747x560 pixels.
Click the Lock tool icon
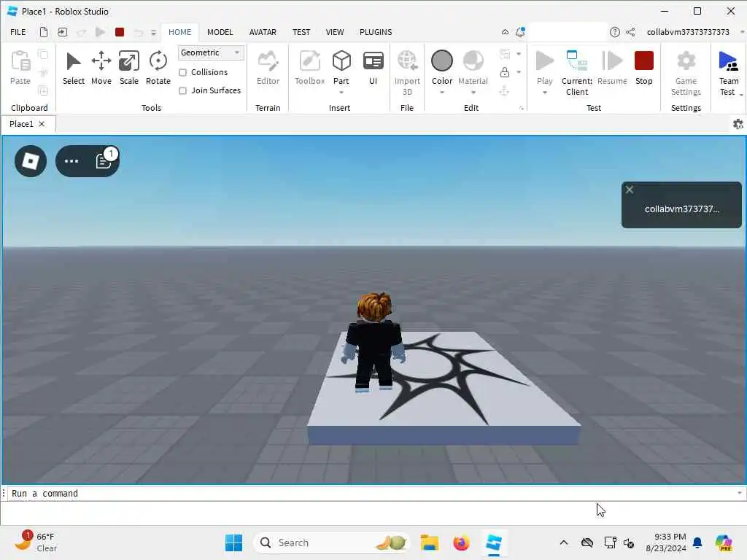click(x=505, y=72)
